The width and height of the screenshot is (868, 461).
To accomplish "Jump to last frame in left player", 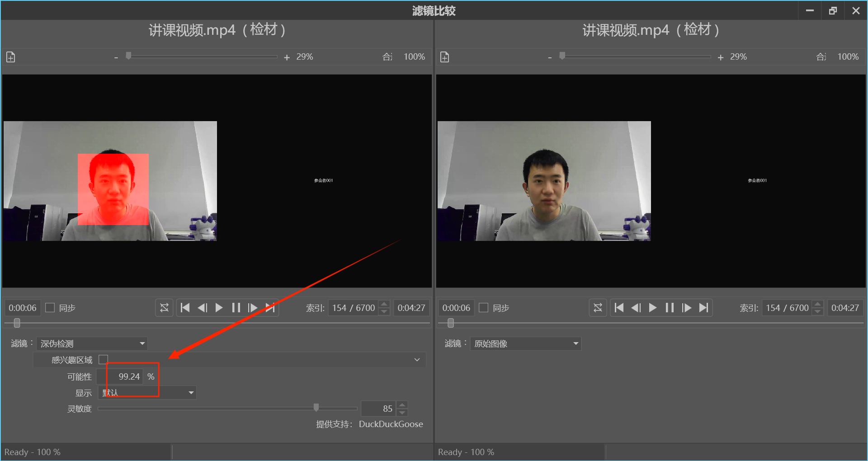I will pyautogui.click(x=270, y=308).
